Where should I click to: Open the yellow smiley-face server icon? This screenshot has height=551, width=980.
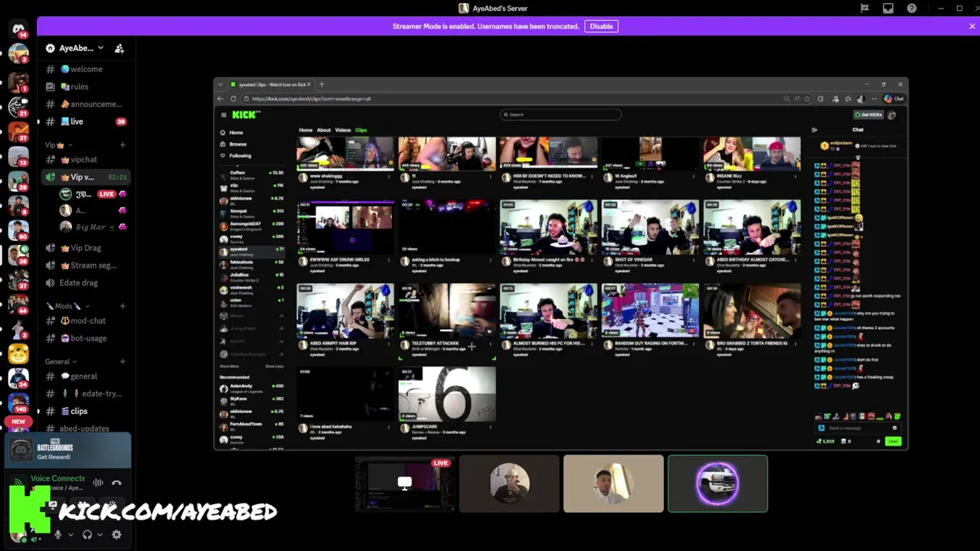18,354
